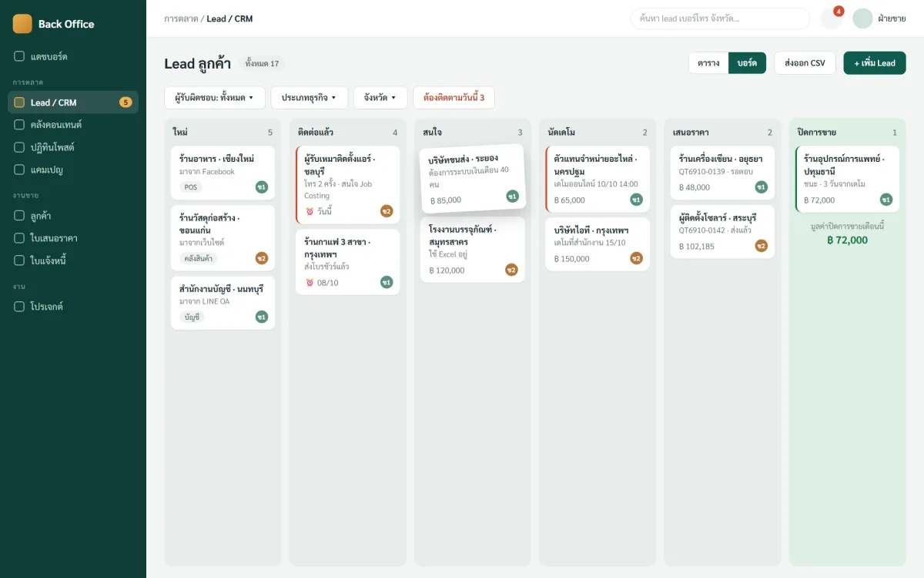Click the ทั้งหมด 17 count badge
Image resolution: width=924 pixels, height=578 pixels.
262,63
